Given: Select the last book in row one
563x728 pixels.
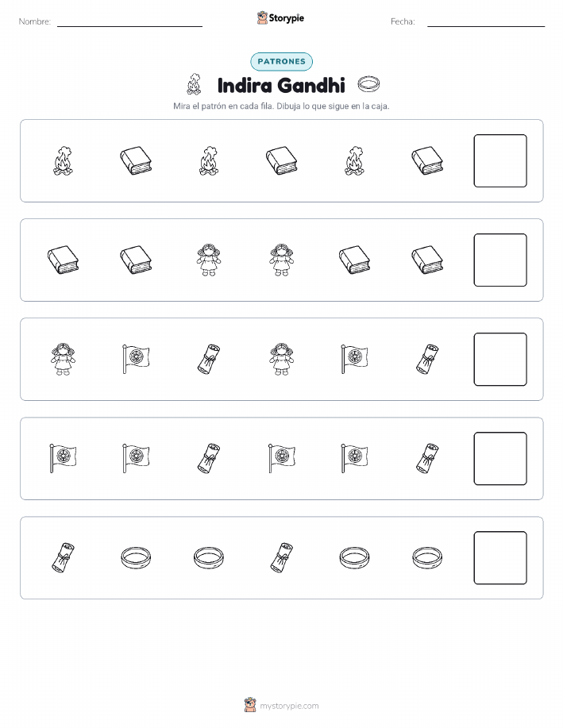Looking at the screenshot, I should [x=427, y=161].
